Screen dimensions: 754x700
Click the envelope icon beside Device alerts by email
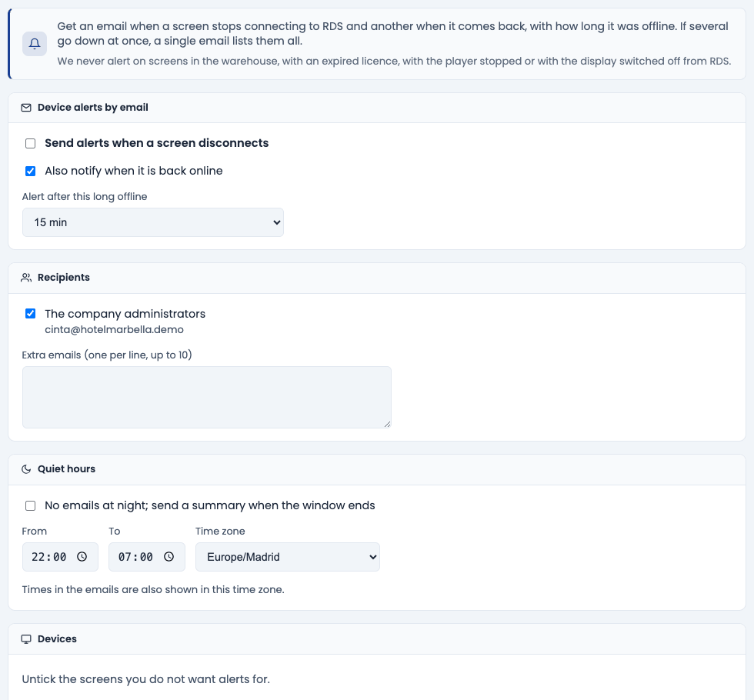26,108
